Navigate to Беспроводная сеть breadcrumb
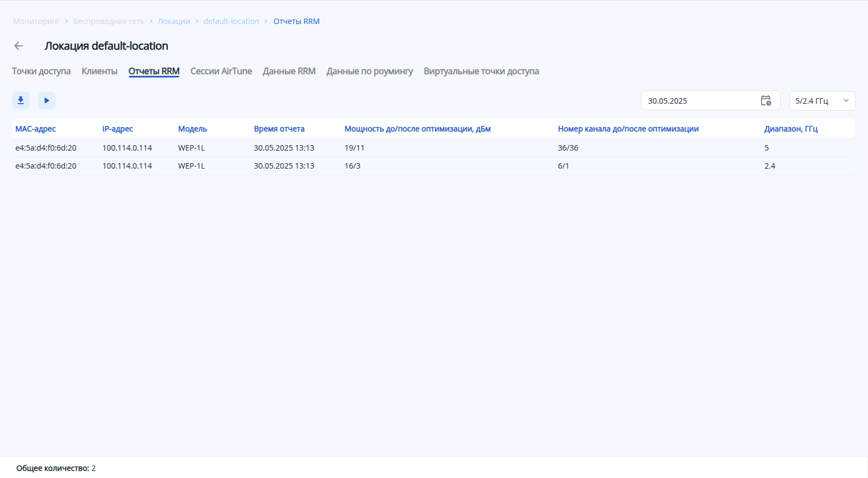The width and height of the screenshot is (868, 478). (x=109, y=21)
